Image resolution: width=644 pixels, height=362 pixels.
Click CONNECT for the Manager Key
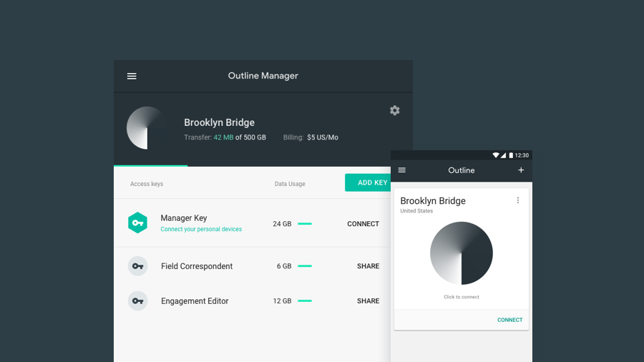(363, 224)
